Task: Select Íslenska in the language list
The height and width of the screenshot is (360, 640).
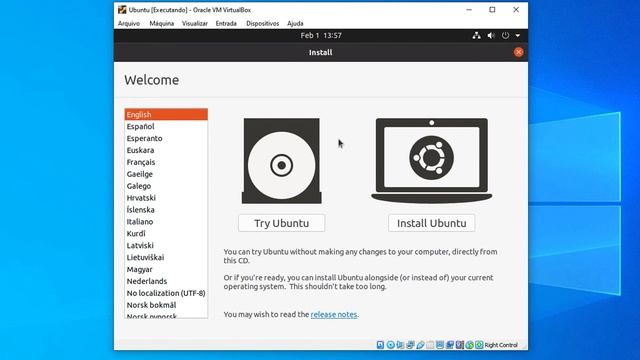Action: [x=166, y=209]
